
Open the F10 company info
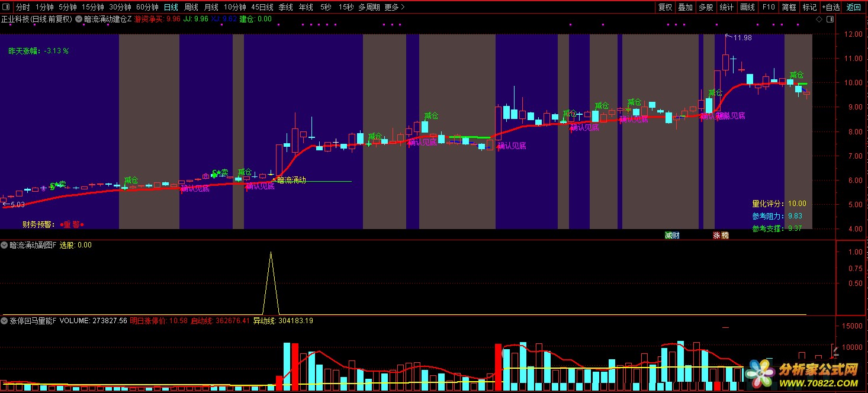[769, 7]
